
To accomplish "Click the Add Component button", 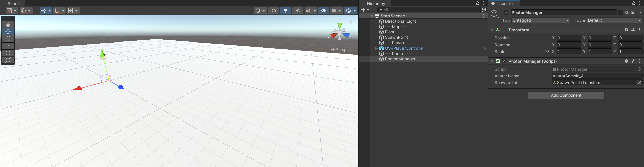I will pos(566,95).
